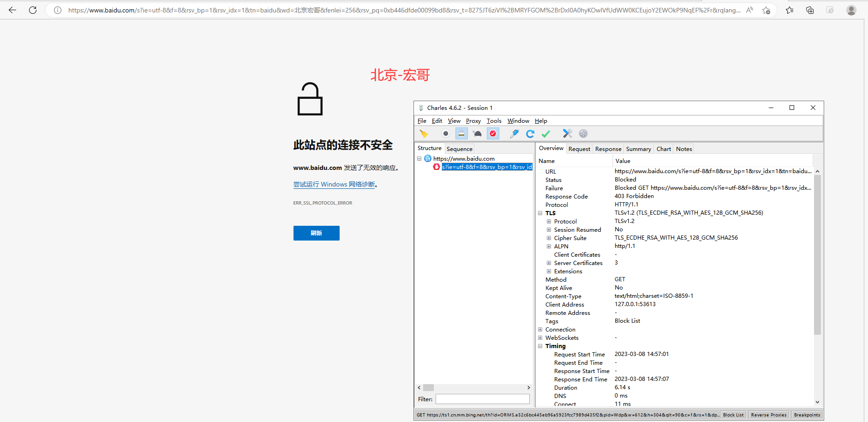Select the Overview tab
Screen dimensions: 868x422
(x=551, y=148)
